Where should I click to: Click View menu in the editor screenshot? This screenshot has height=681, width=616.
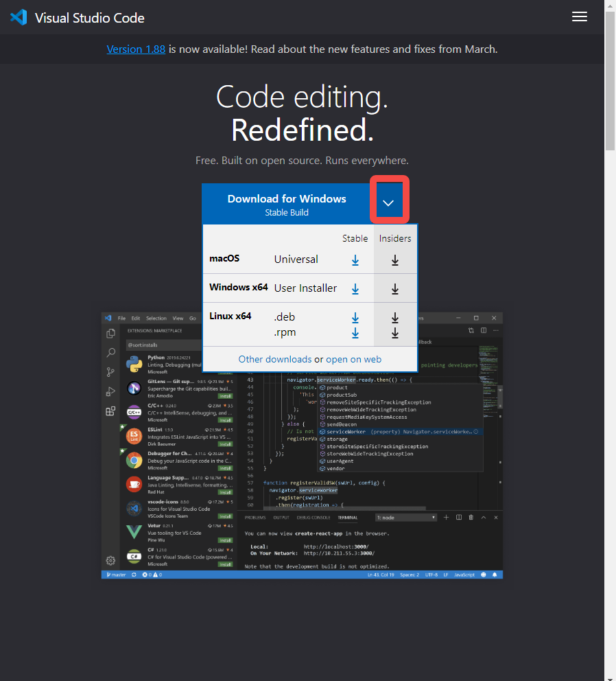click(x=178, y=319)
